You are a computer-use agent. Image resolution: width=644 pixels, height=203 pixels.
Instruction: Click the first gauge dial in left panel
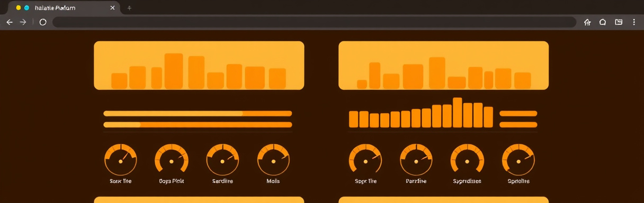121,160
